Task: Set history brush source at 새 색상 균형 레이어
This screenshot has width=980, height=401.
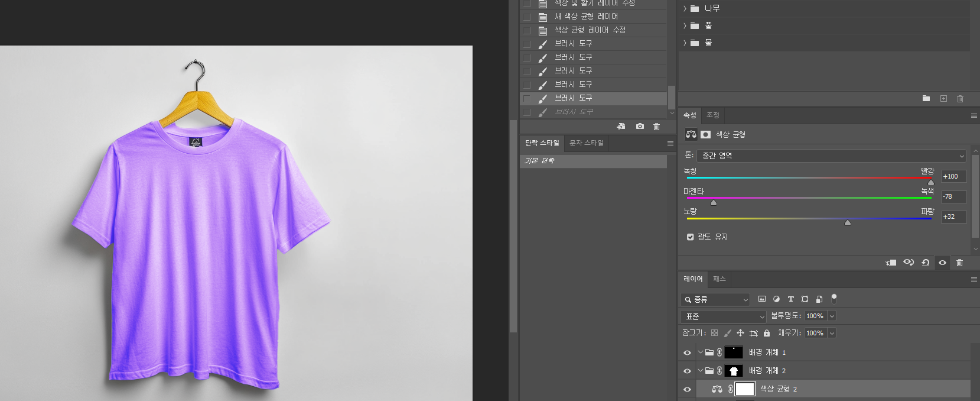Action: 527,17
